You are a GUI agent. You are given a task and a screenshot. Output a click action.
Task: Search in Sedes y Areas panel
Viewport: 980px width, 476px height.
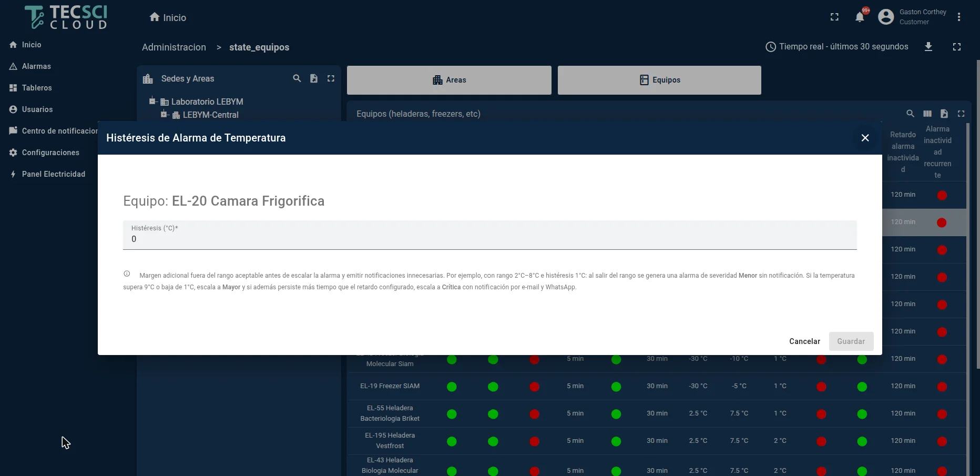point(297,78)
